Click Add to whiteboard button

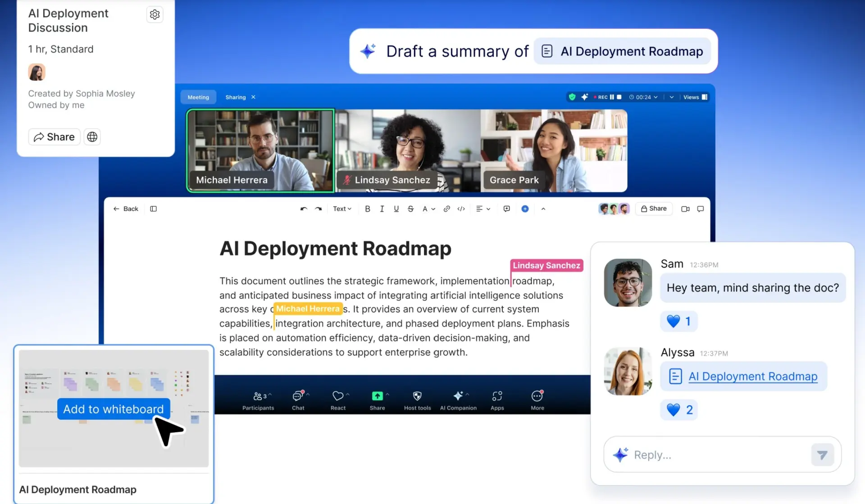[x=114, y=409]
